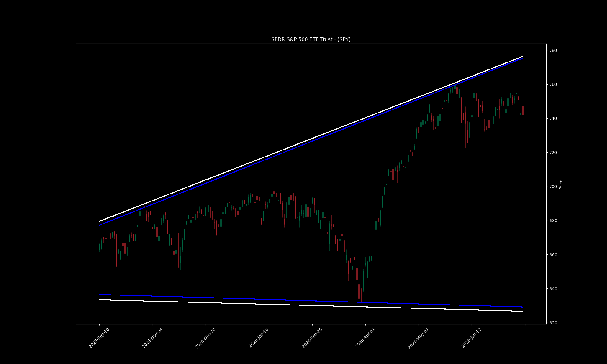Click the 2025-Sep-30 date label
Screen dimensions: 607x364
click(99, 338)
